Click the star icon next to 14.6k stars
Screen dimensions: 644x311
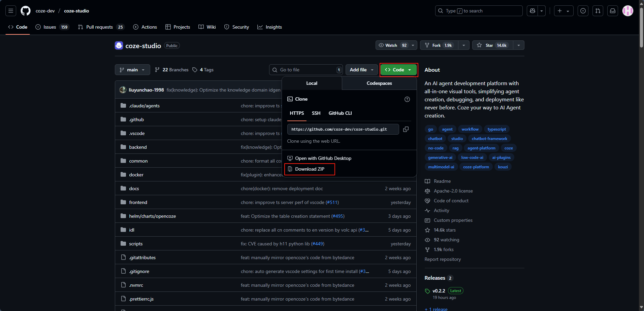coord(427,230)
